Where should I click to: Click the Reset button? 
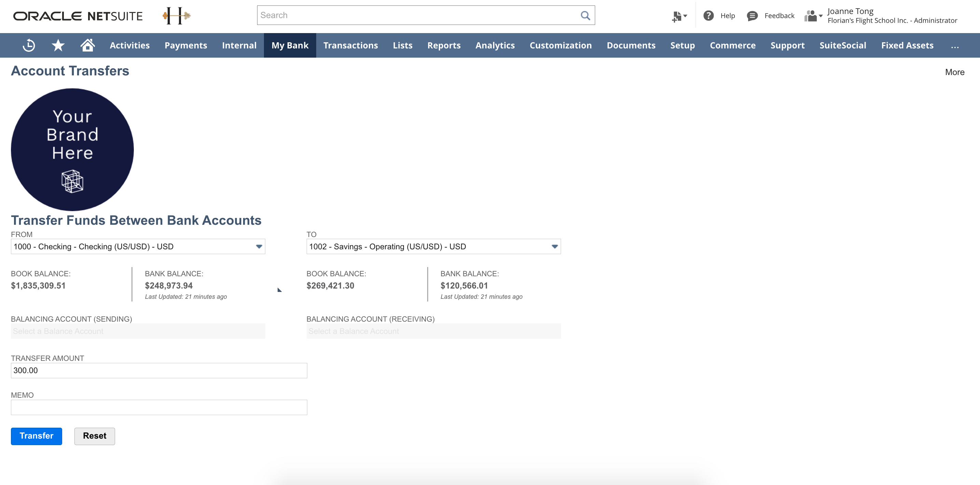(x=94, y=436)
